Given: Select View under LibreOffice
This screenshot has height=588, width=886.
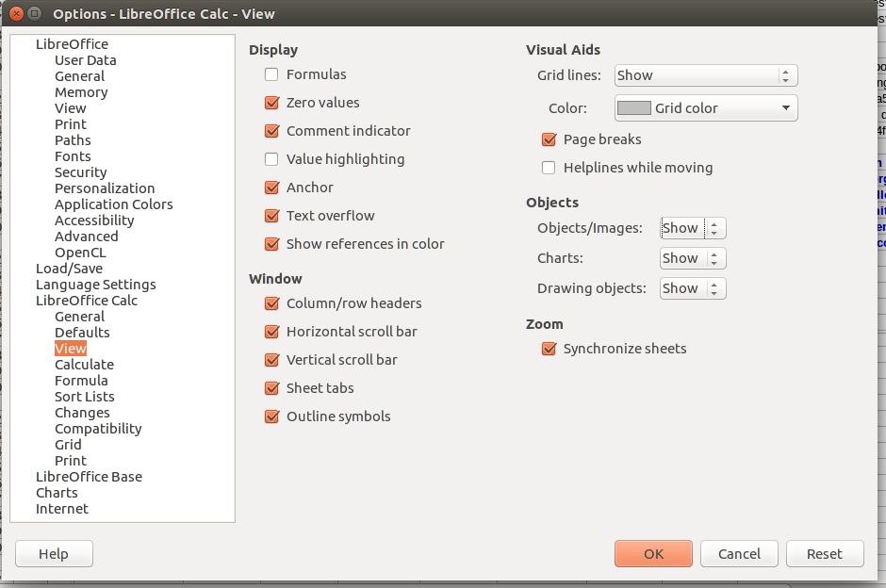Looking at the screenshot, I should (70, 107).
